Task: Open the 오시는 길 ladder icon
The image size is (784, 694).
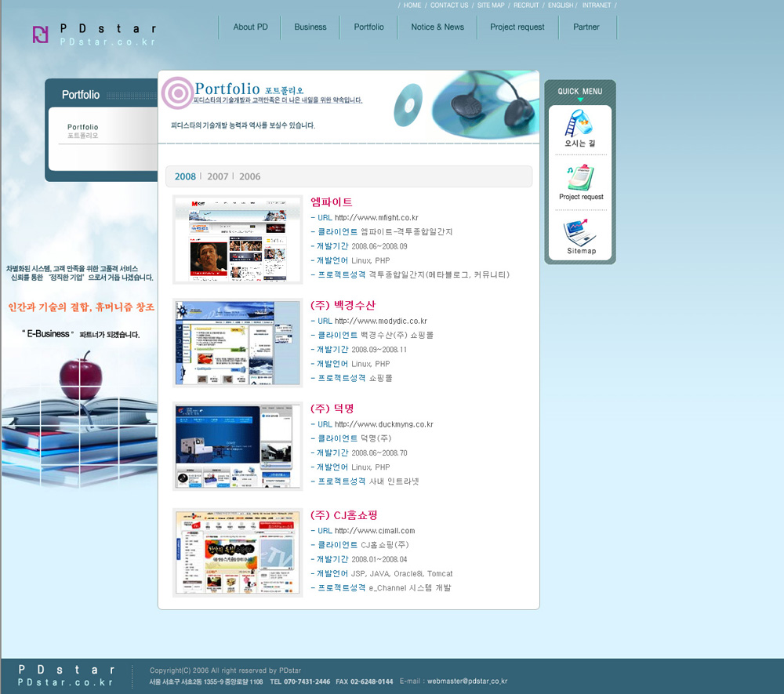Action: (x=579, y=124)
